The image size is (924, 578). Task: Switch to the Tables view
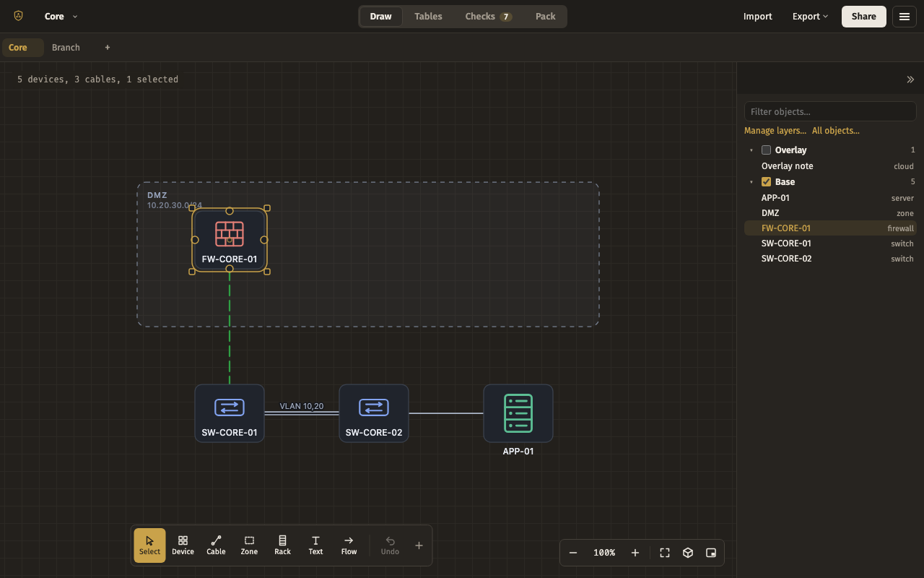pyautogui.click(x=428, y=17)
